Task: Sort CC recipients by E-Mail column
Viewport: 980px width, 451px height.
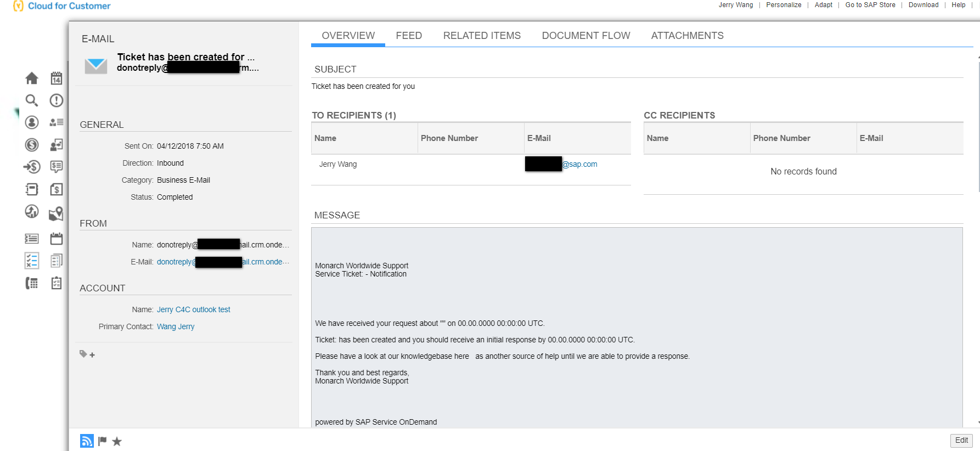Action: click(910, 138)
